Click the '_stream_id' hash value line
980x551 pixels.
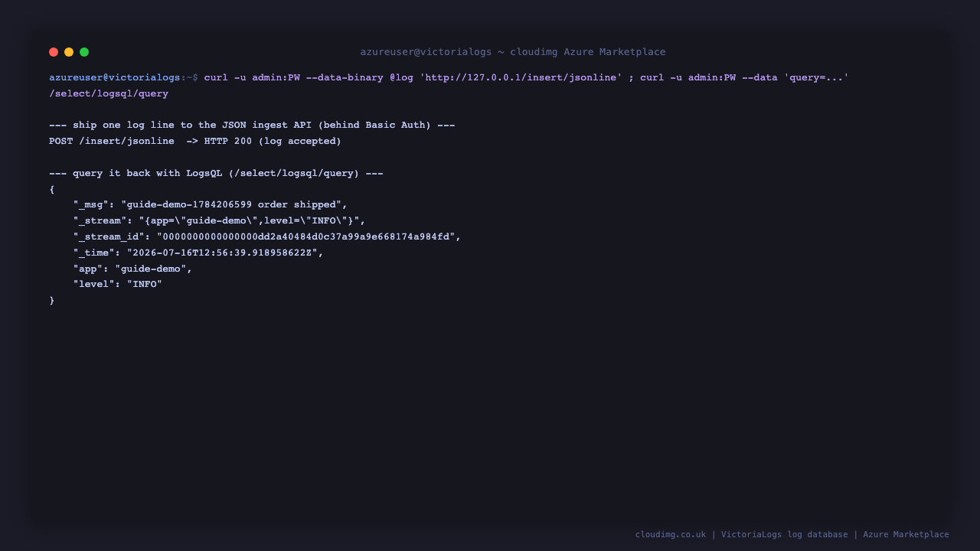pos(267,236)
